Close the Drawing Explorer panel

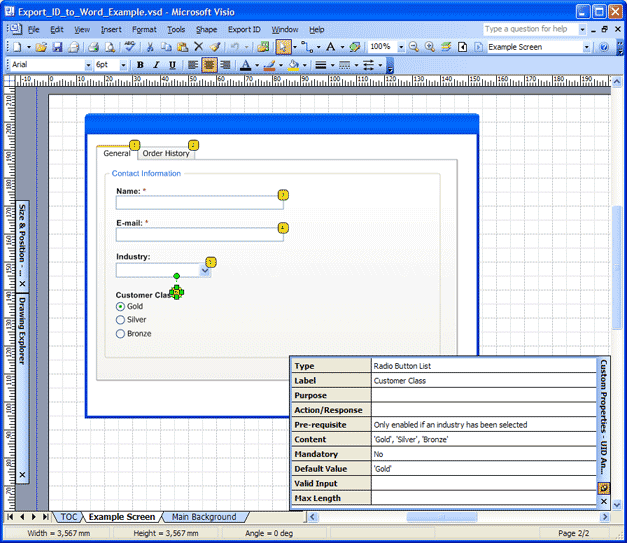pos(22,475)
